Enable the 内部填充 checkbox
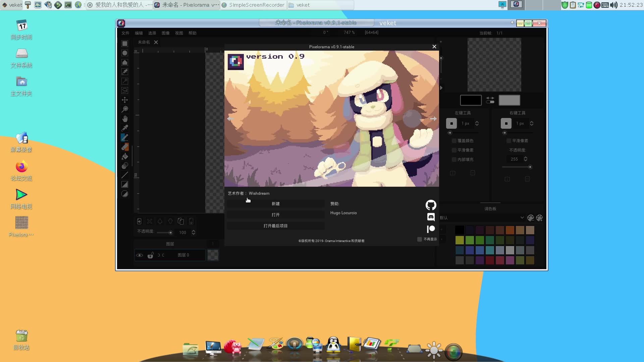The height and width of the screenshot is (362, 644). pos(454,160)
